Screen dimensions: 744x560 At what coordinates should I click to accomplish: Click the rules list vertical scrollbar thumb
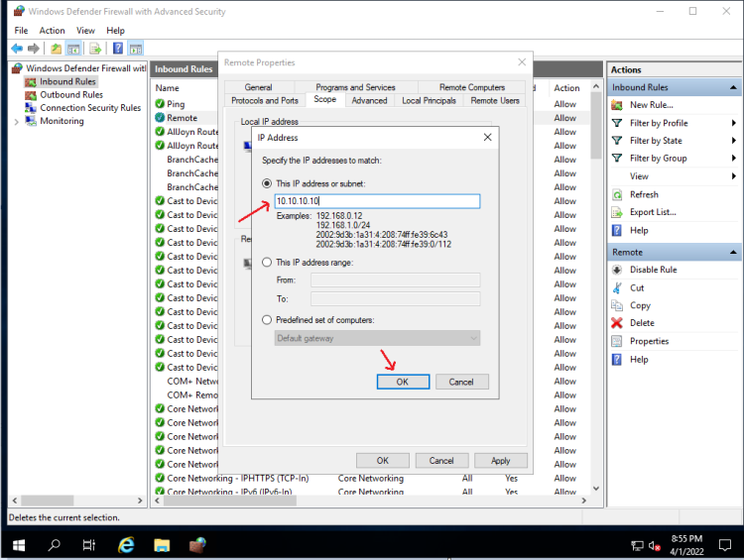(596, 126)
